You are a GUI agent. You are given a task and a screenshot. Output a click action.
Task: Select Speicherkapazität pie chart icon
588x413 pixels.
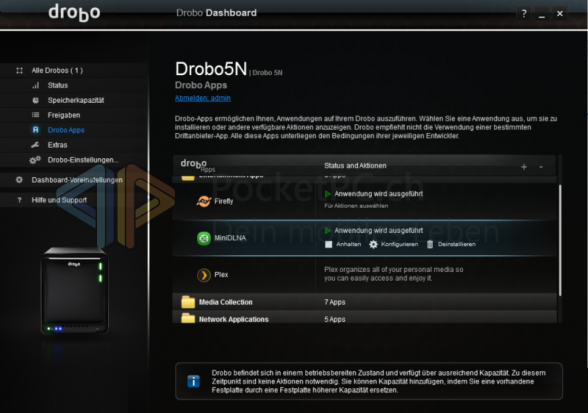tap(36, 100)
